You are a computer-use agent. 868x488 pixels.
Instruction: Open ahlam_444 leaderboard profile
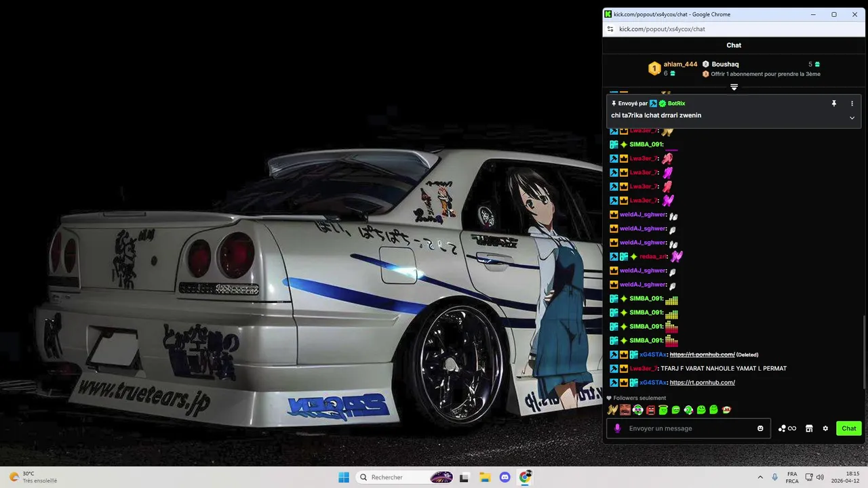click(680, 64)
